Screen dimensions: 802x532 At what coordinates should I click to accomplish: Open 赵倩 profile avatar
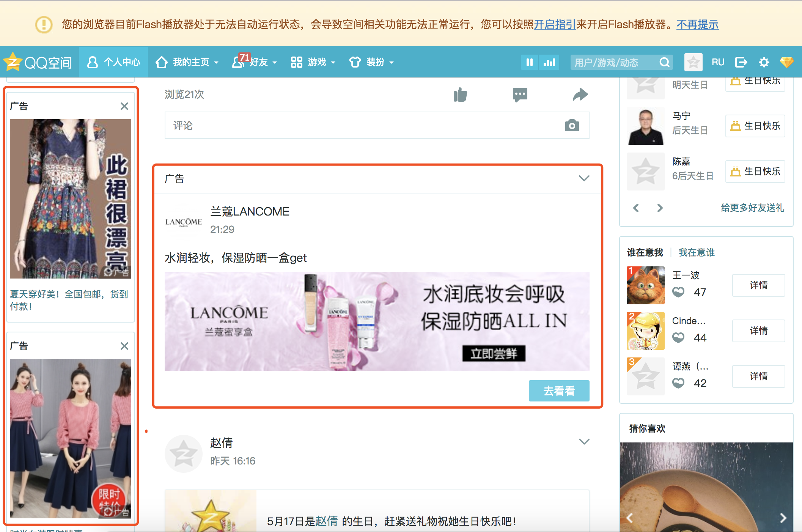[184, 454]
